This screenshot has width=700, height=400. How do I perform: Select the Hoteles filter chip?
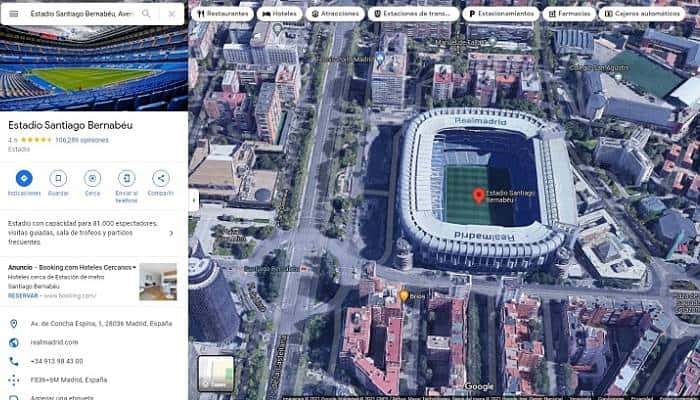pos(279,14)
